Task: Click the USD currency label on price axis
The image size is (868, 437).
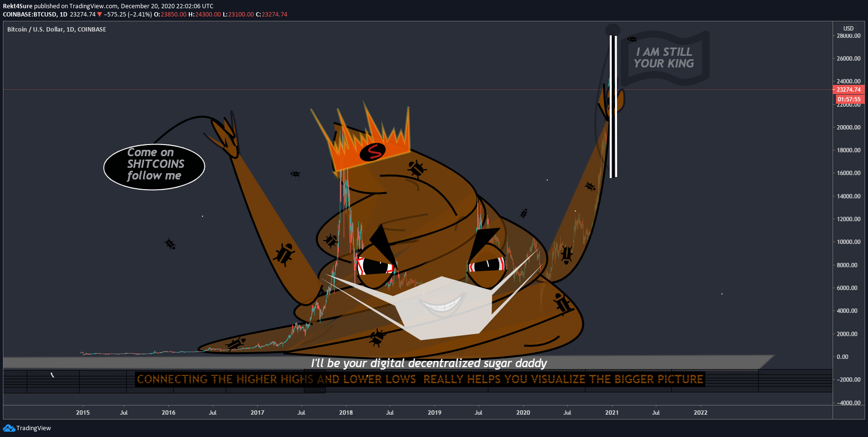Action: tap(848, 29)
